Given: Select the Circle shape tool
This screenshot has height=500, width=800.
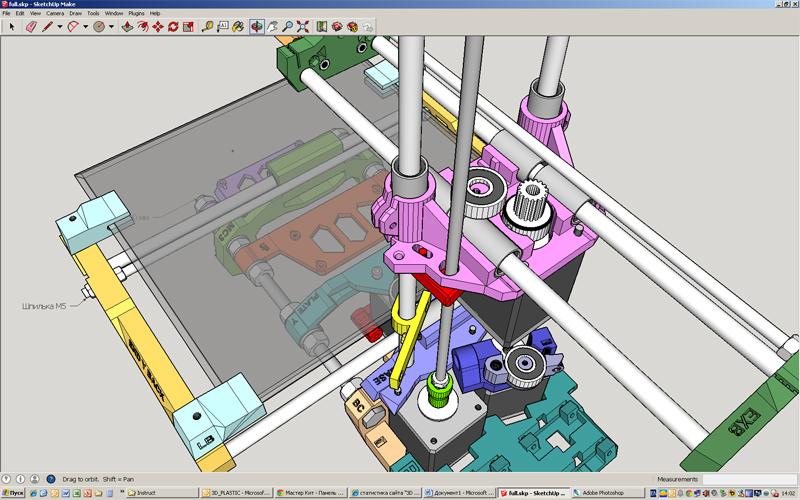Looking at the screenshot, I should (x=99, y=27).
